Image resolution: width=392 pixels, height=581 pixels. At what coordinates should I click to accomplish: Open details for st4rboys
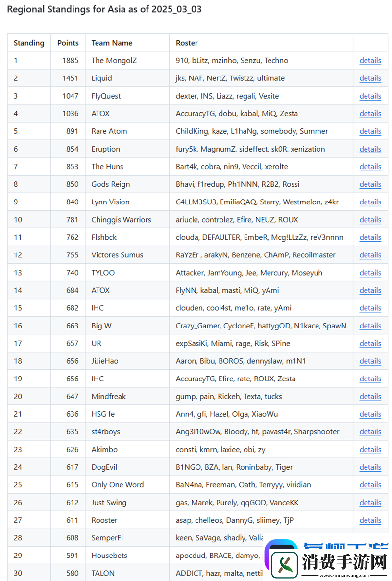(370, 431)
